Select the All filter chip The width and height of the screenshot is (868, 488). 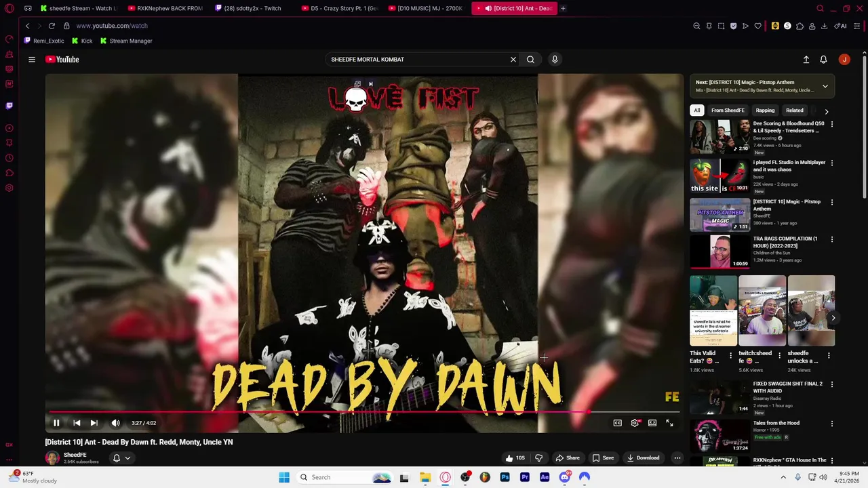[x=696, y=110]
